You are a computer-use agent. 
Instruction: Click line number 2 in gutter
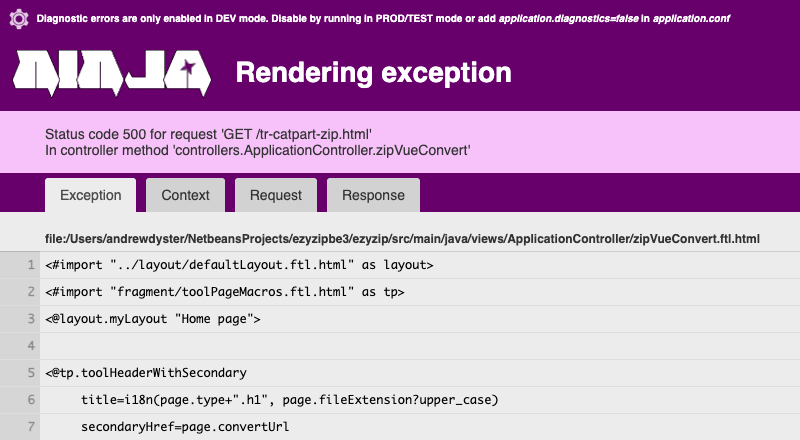click(31, 292)
